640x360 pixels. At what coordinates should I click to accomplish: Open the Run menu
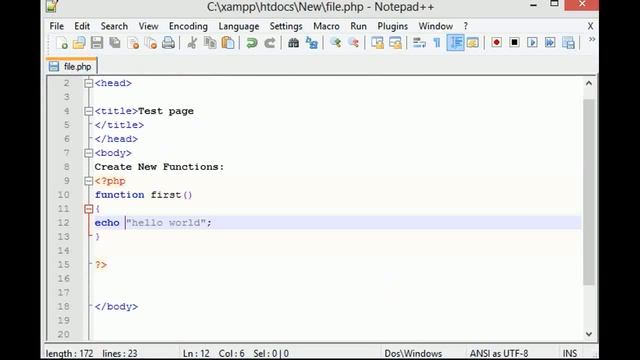pos(358,26)
